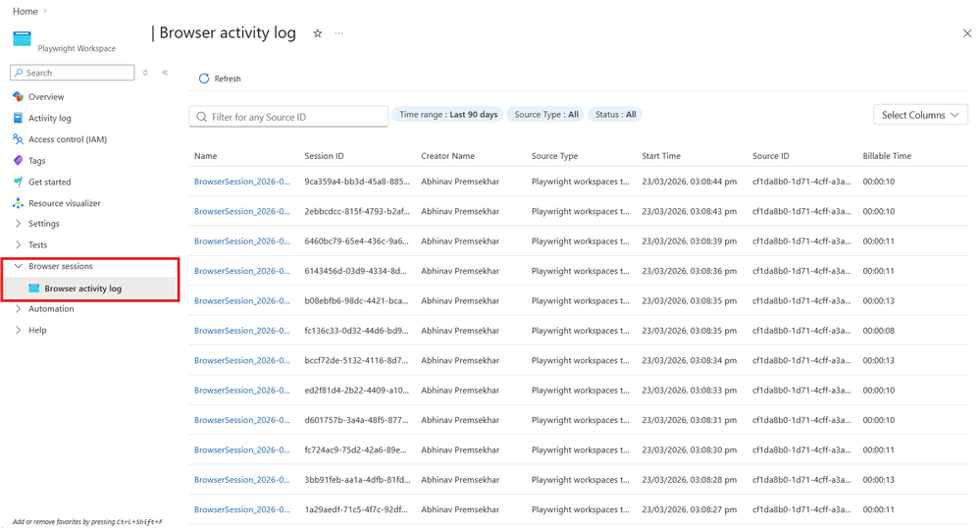The width and height of the screenshot is (980, 528).
Task: Click start time 23/03/2026, 03:08:44 pm
Action: 690,182
